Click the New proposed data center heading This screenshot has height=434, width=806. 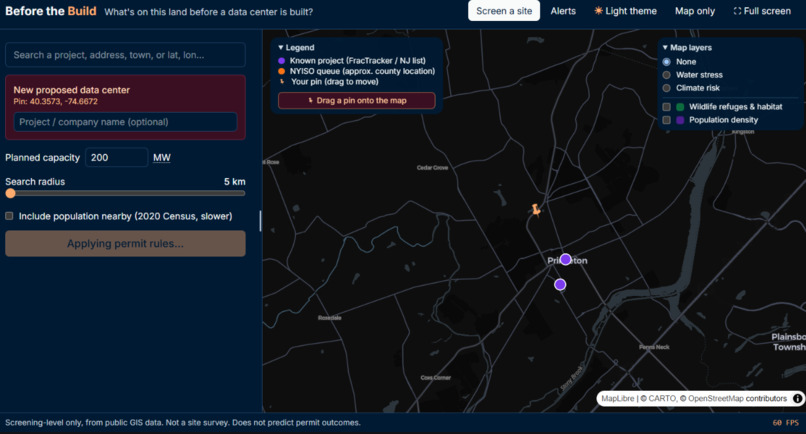pyautogui.click(x=71, y=90)
